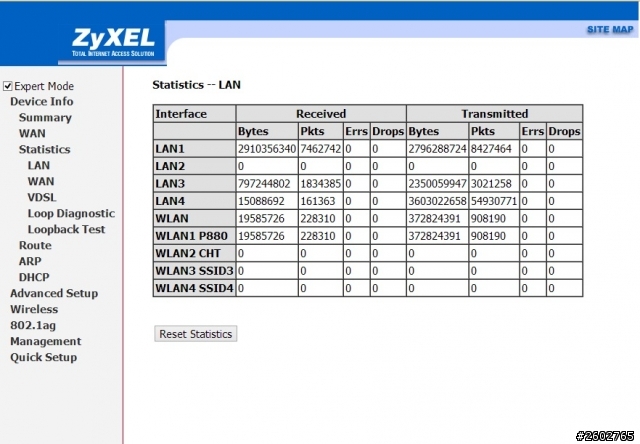Click LAN3 received packets 1834385
640x444 pixels.
coord(320,184)
